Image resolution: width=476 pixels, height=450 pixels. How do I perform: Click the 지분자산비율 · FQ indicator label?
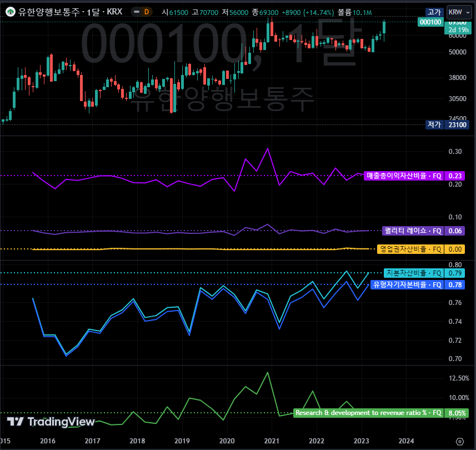tap(414, 273)
